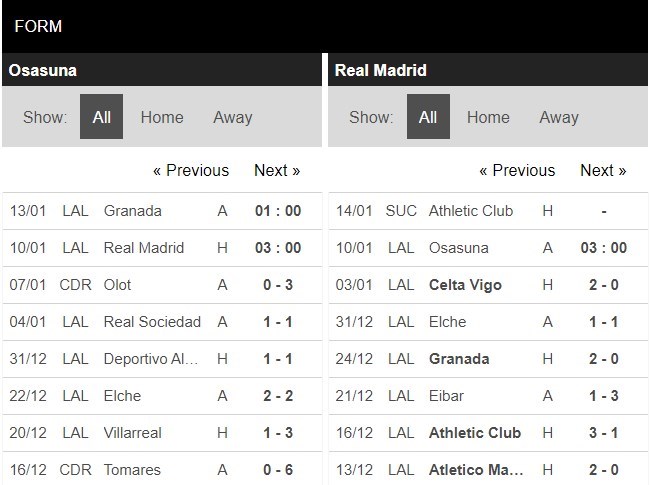Select the All tab under Osasuna

(x=102, y=116)
